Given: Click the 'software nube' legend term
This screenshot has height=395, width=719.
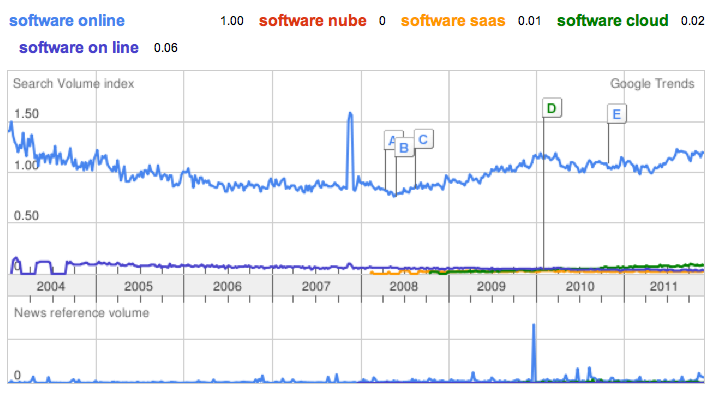Looking at the screenshot, I should [312, 21].
